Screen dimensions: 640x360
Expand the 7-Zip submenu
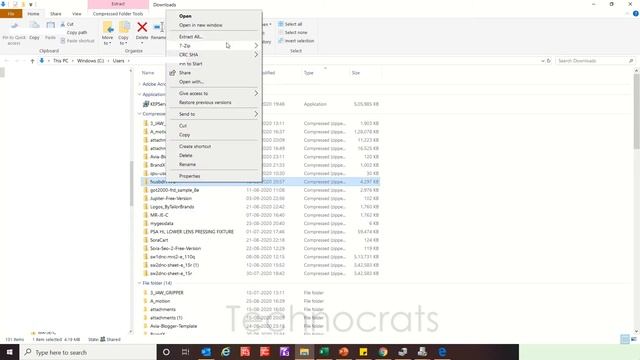(214, 46)
